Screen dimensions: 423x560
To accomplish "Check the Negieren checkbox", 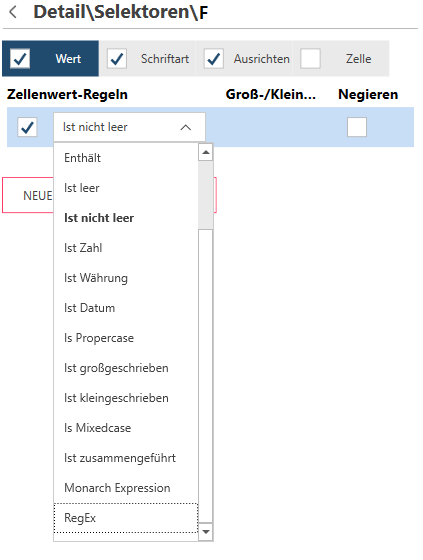I will [x=357, y=127].
